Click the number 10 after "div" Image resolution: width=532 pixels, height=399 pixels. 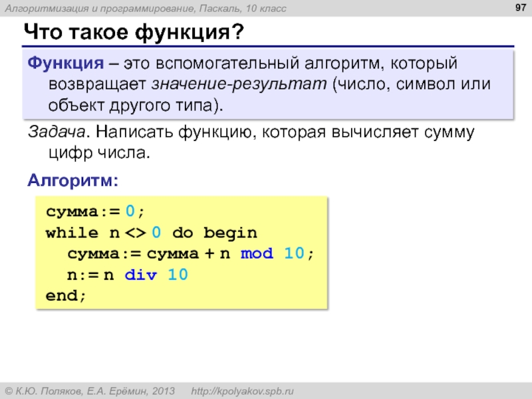[x=176, y=275]
